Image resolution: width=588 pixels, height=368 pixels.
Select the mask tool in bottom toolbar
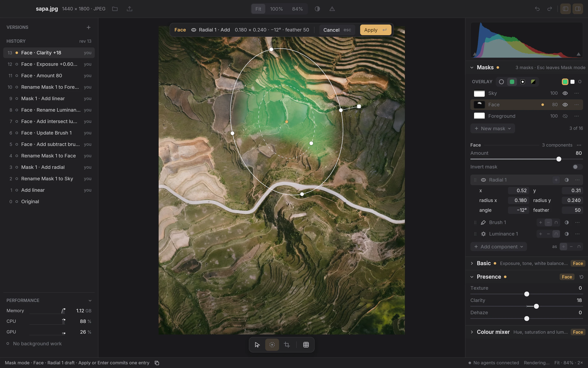272,345
